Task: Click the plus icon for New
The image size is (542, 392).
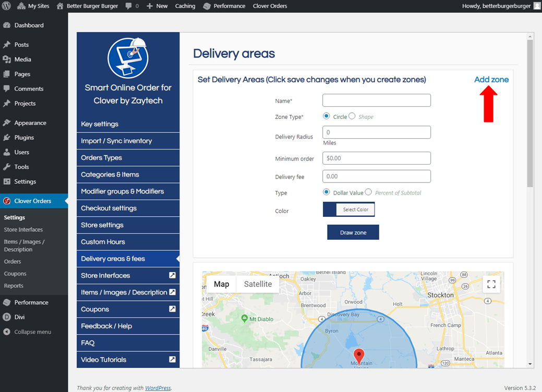Action: pyautogui.click(x=149, y=6)
